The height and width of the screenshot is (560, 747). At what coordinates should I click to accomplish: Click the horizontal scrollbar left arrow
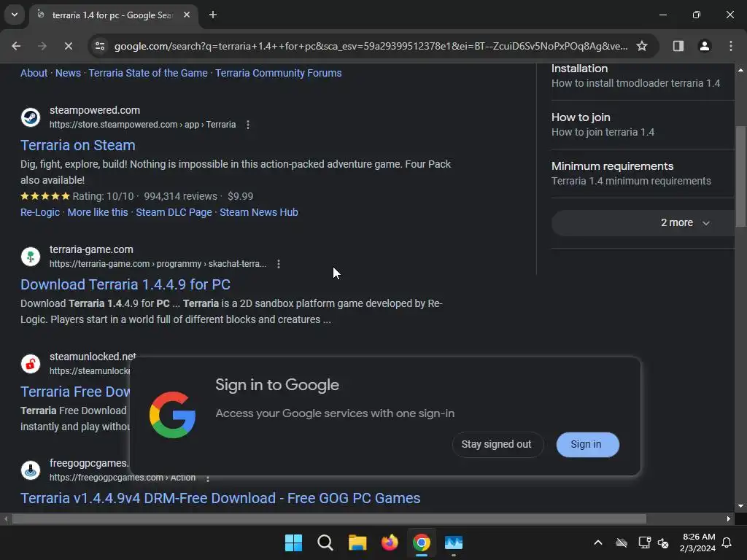tap(6, 518)
